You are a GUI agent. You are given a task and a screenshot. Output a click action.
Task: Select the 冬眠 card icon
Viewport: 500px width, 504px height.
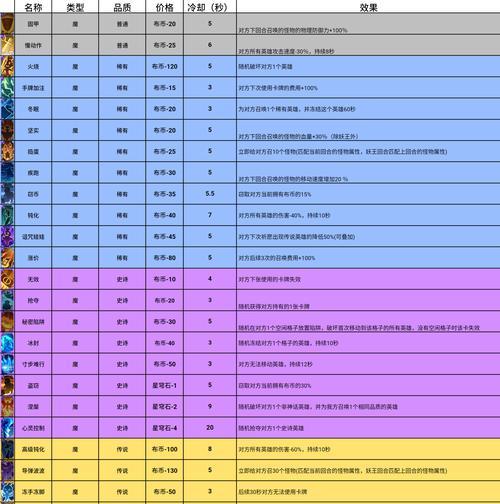point(7,109)
